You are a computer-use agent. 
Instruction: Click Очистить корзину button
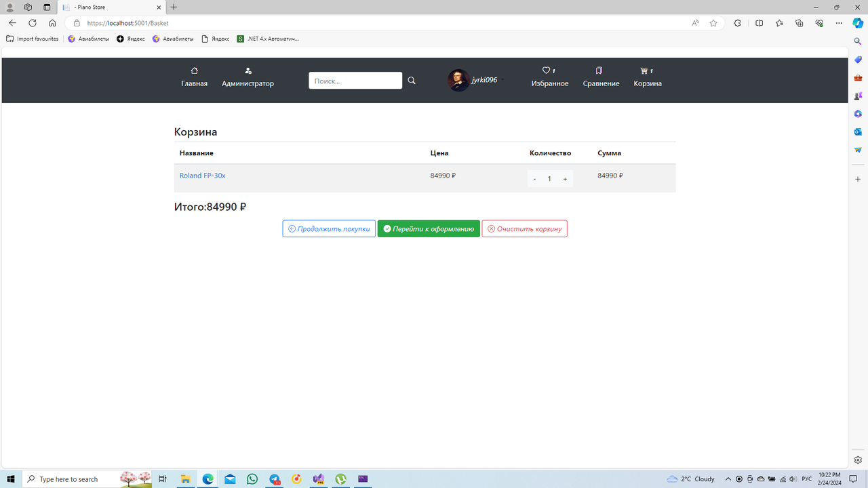pyautogui.click(x=525, y=229)
